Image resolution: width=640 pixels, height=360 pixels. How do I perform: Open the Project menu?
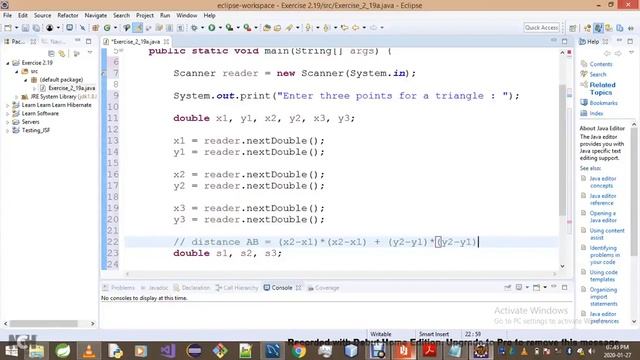coord(145,16)
